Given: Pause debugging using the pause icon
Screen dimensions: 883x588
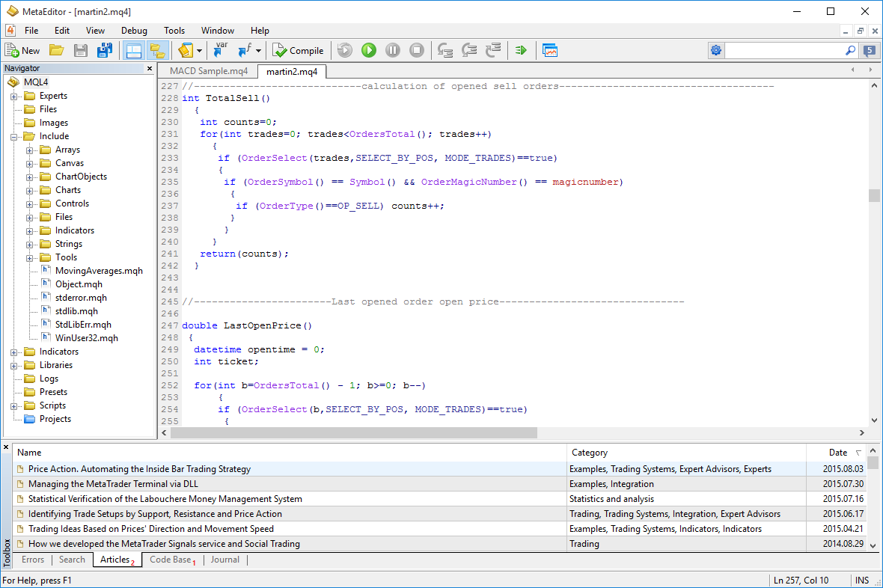Looking at the screenshot, I should tap(392, 50).
